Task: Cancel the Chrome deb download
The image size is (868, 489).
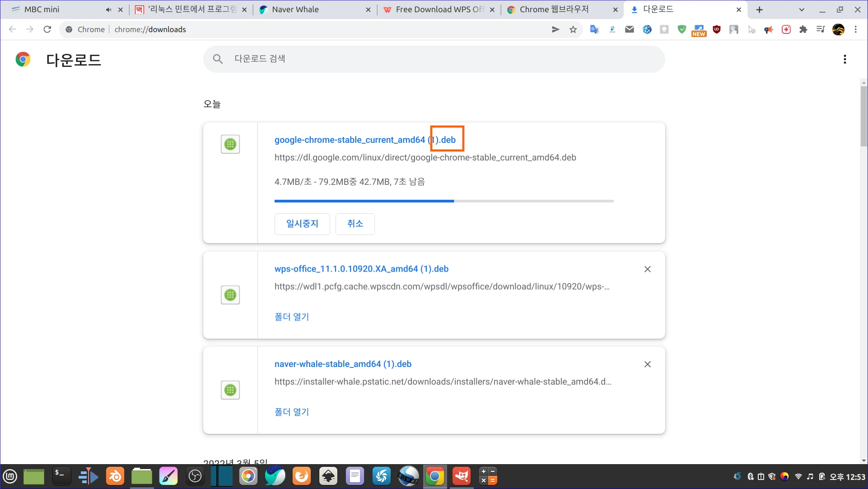Action: point(355,224)
